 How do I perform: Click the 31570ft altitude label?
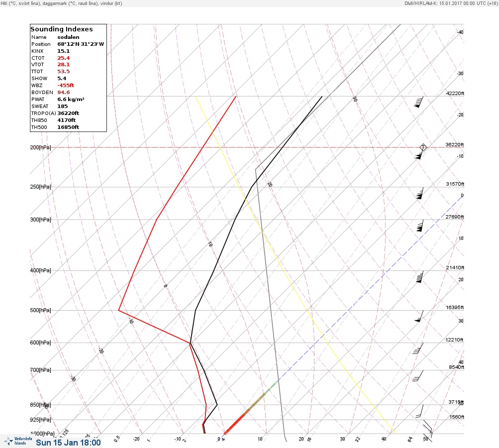point(455,184)
